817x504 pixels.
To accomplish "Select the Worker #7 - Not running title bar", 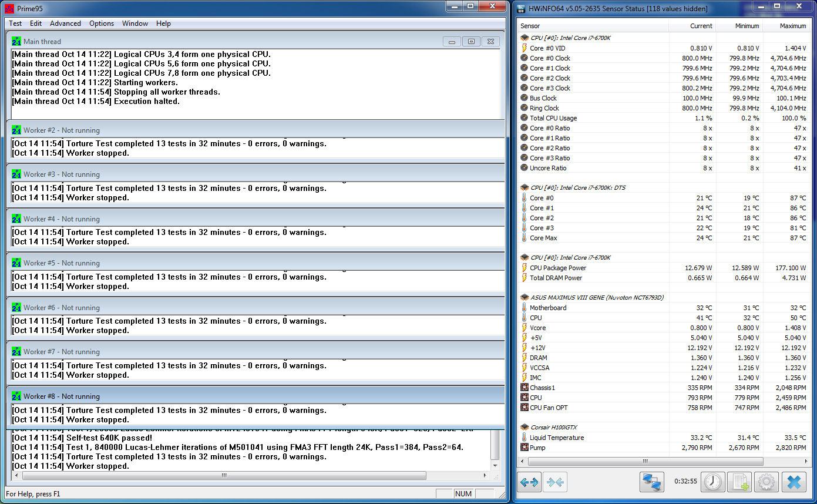I will (255, 351).
